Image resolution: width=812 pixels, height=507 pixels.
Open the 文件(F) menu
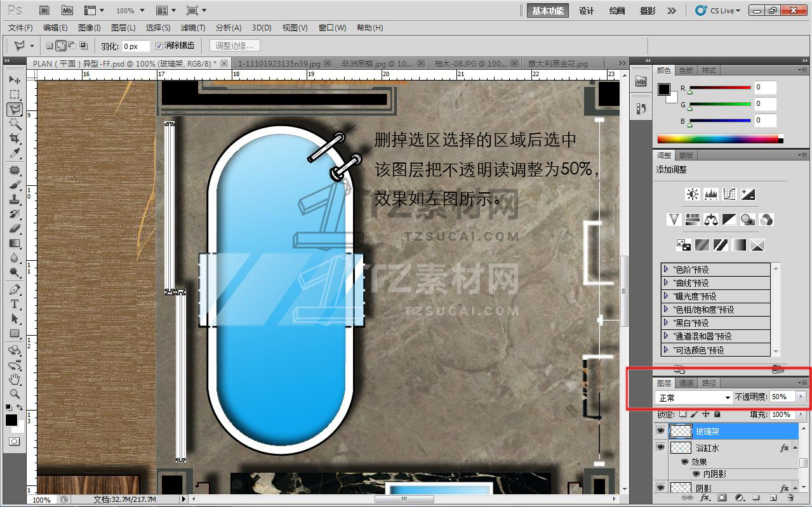[20, 27]
